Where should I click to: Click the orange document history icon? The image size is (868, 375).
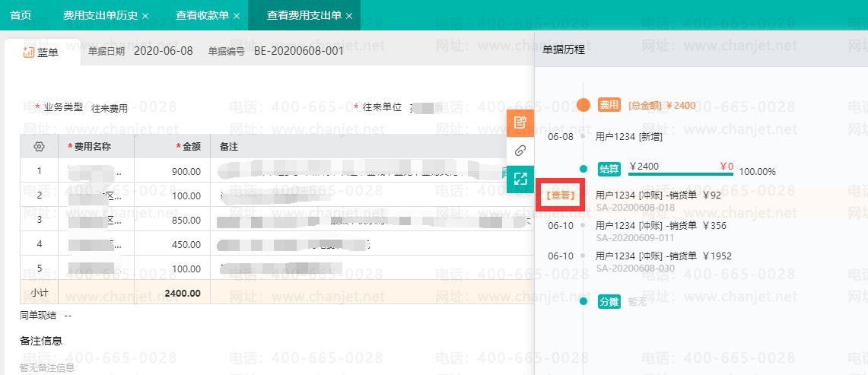(x=520, y=122)
